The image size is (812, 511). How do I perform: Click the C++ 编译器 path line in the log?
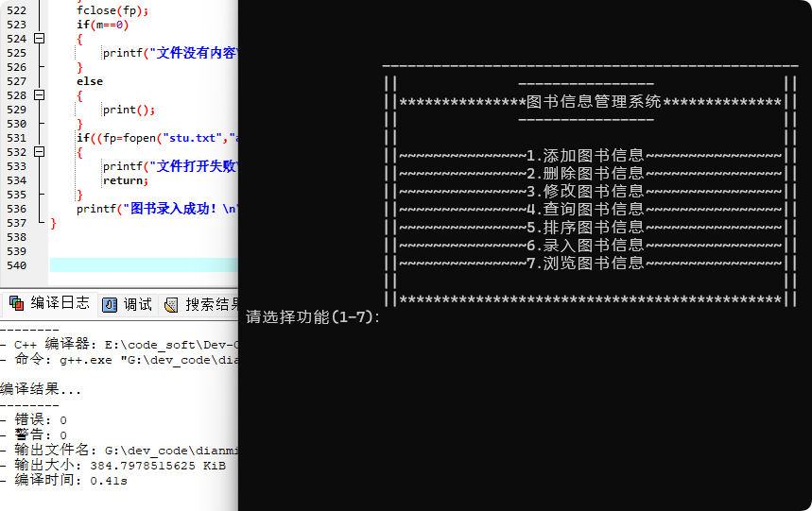click(x=119, y=345)
